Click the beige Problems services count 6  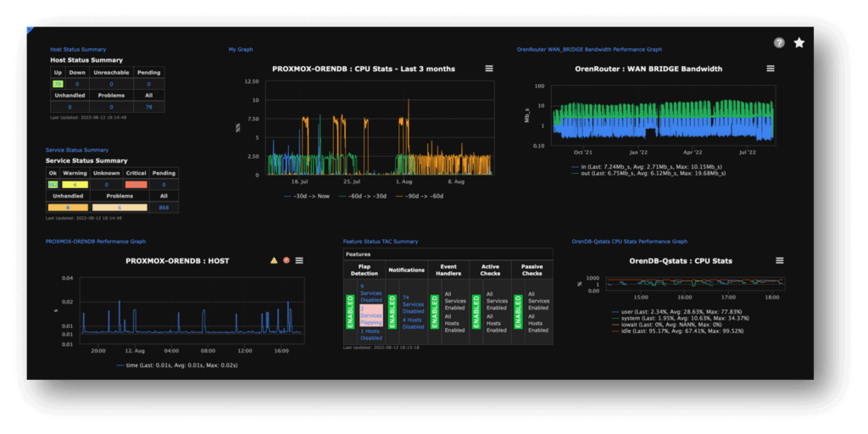tap(120, 208)
